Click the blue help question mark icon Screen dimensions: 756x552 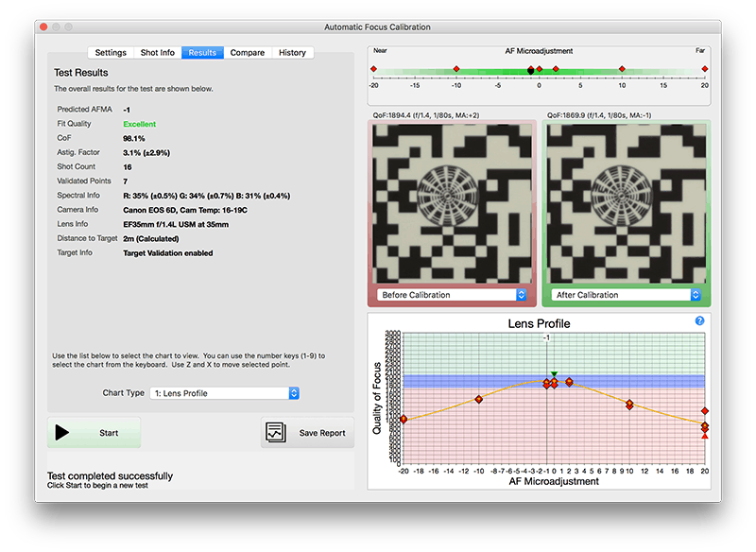point(699,321)
